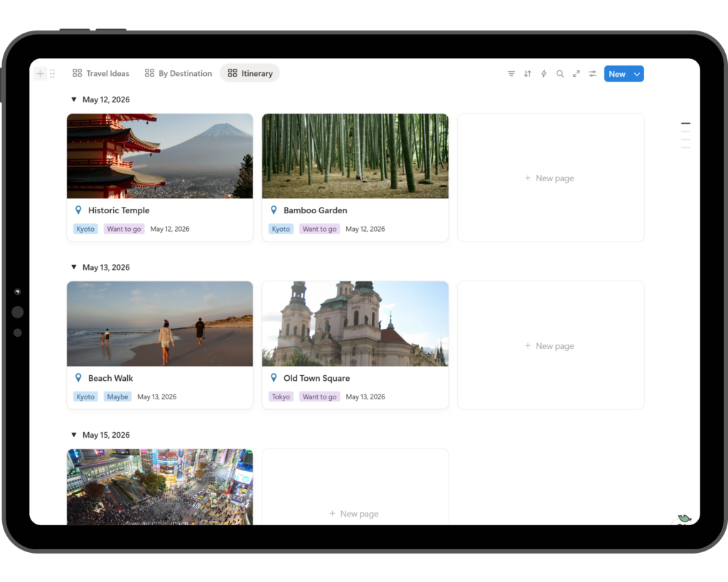Click the location pin beside Old Town Square
Image resolution: width=728 pixels, height=582 pixels.
click(x=274, y=378)
